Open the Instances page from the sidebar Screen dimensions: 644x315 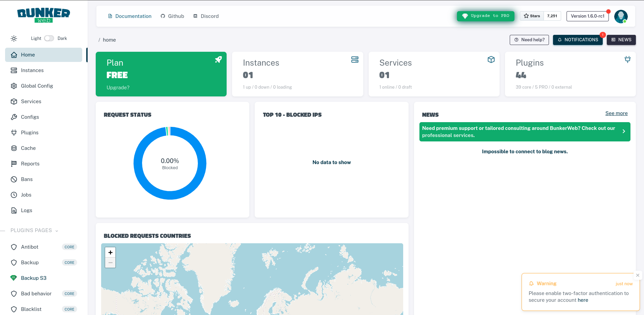tap(32, 70)
